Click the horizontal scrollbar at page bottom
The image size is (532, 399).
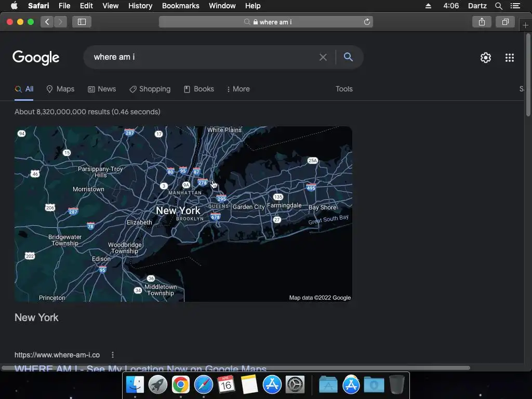(236, 368)
